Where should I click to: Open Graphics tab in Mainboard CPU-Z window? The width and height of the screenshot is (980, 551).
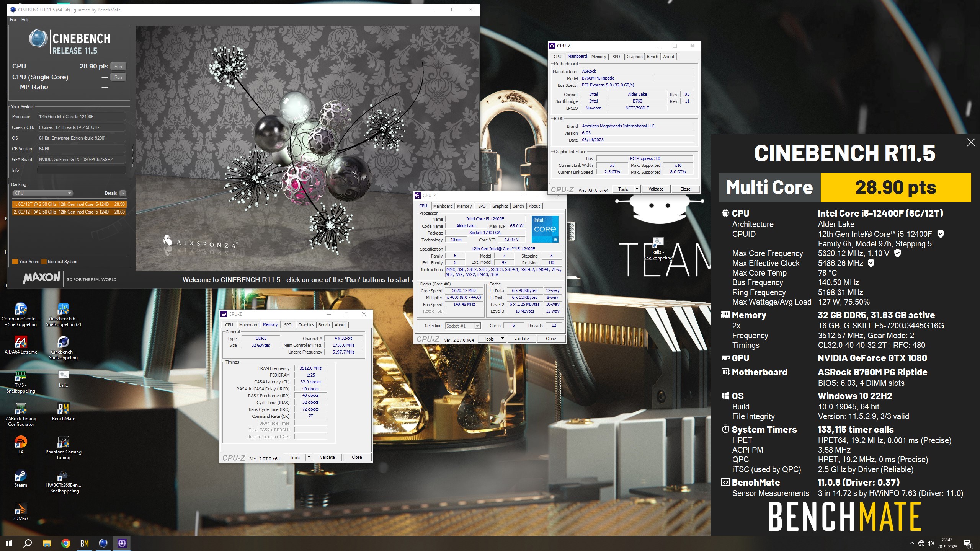(634, 57)
